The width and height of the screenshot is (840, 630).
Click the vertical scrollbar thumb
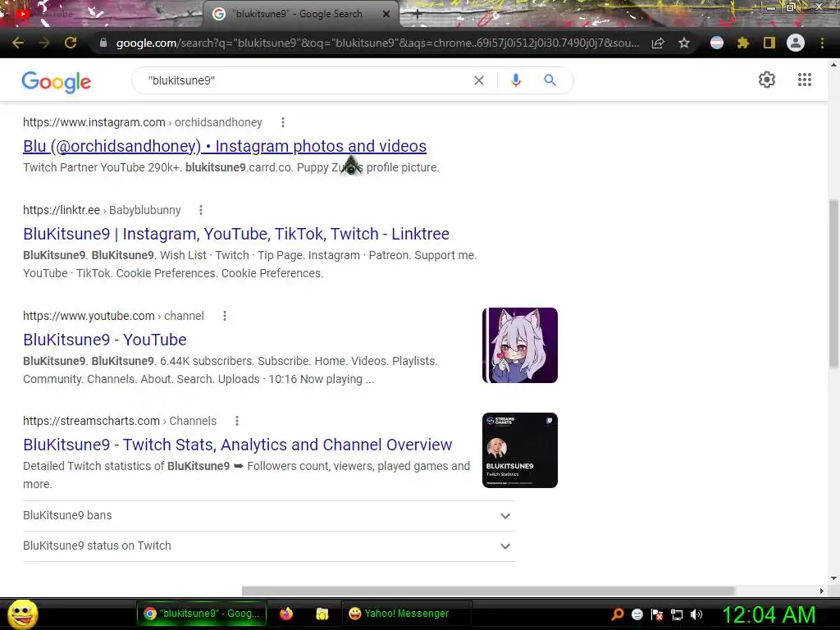833,284
